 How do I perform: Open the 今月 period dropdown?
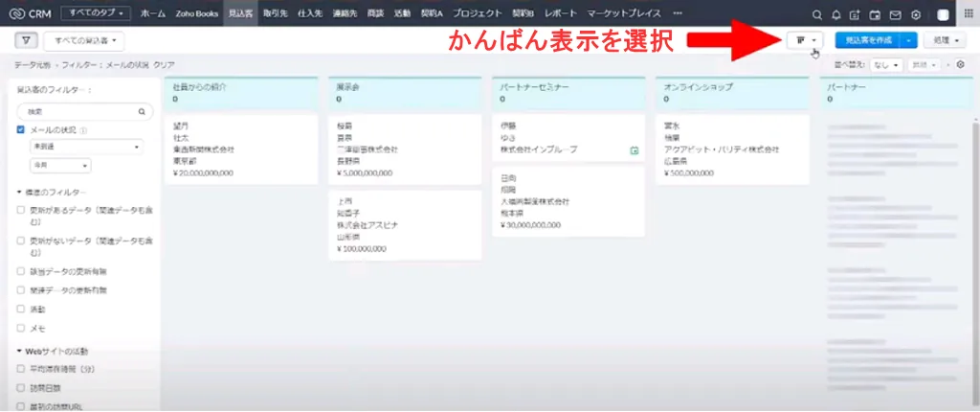tap(60, 166)
